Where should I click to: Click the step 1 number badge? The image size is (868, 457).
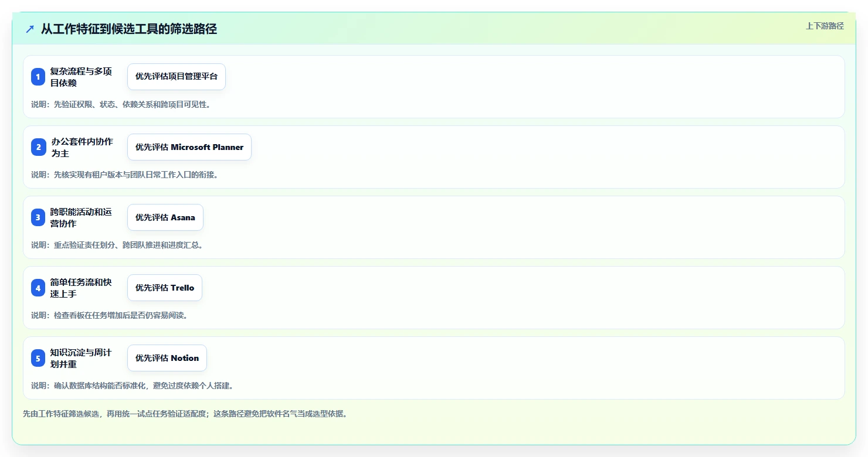(38, 77)
